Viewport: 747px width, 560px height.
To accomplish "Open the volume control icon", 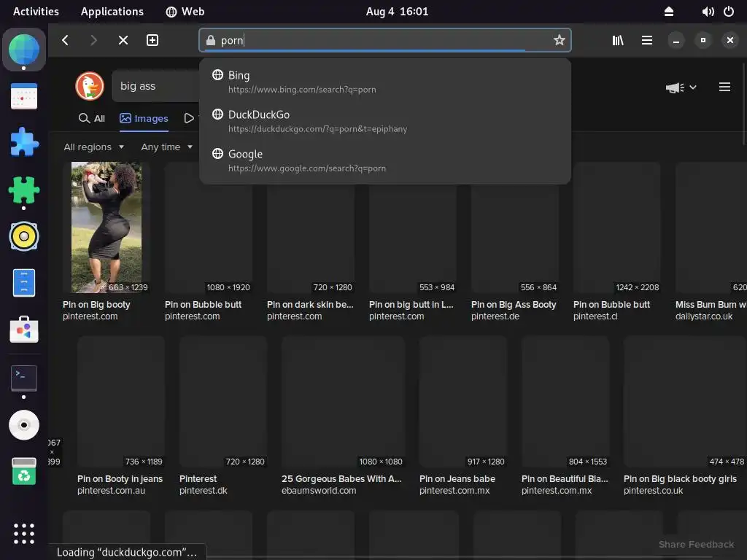I will 708,12.
